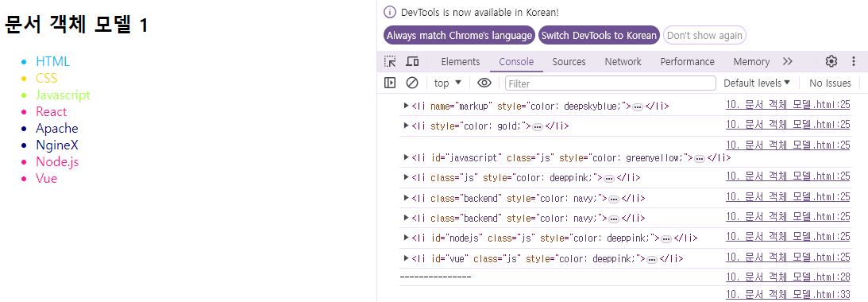Switch to the Elements tab
The image size is (868, 302).
click(x=461, y=61)
